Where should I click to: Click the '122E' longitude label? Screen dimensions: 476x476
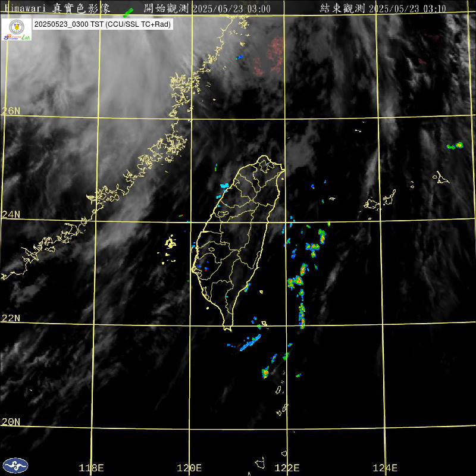point(287,468)
